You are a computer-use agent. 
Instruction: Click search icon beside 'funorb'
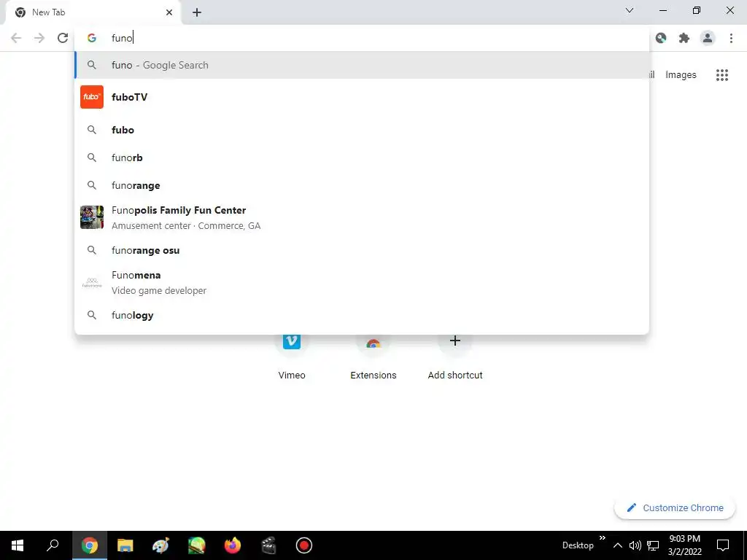coord(92,157)
